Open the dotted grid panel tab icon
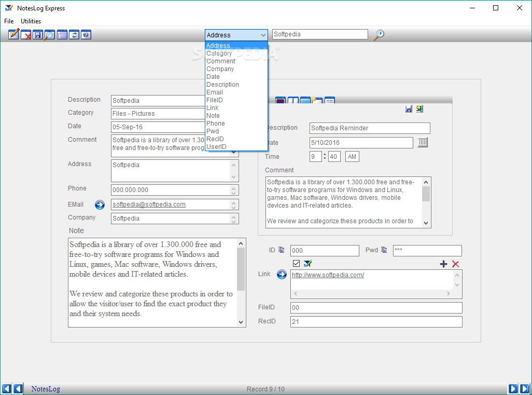This screenshot has height=395, width=532. click(x=329, y=100)
